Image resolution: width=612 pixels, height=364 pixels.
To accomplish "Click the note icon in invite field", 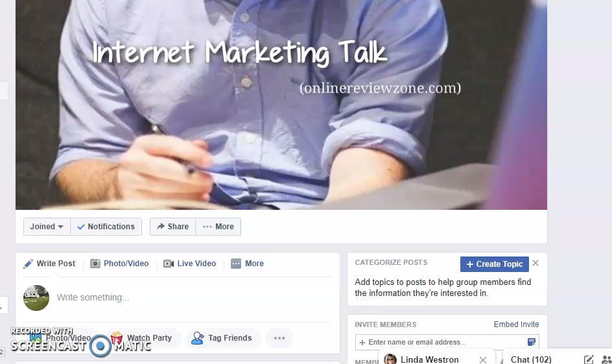I will coord(532,342).
